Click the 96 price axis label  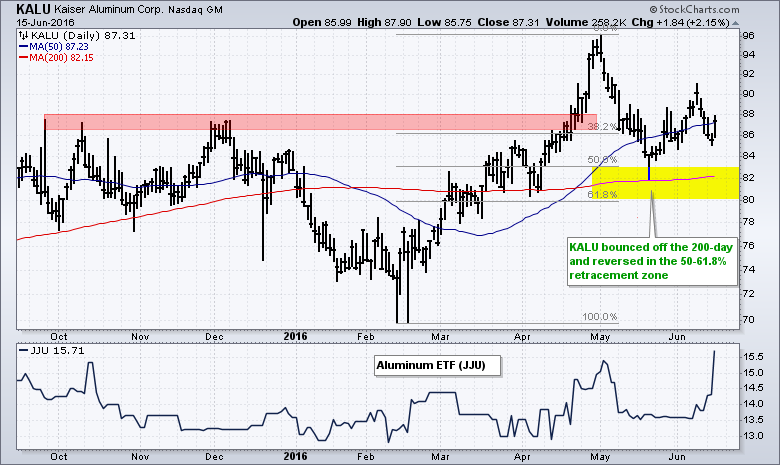tap(748, 36)
